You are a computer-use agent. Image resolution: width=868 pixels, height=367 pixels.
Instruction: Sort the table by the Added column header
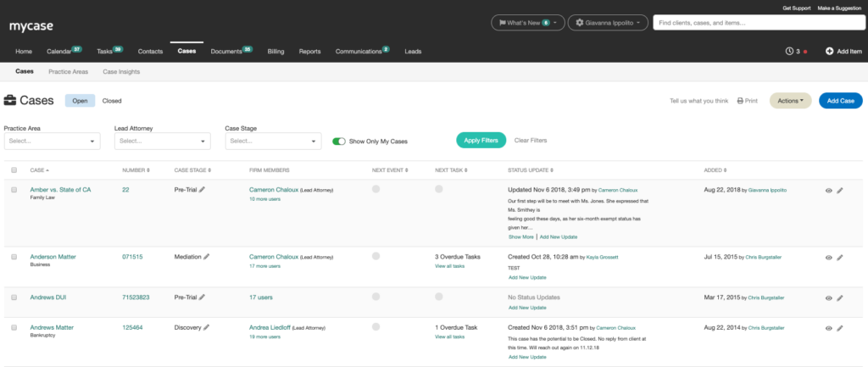point(715,170)
